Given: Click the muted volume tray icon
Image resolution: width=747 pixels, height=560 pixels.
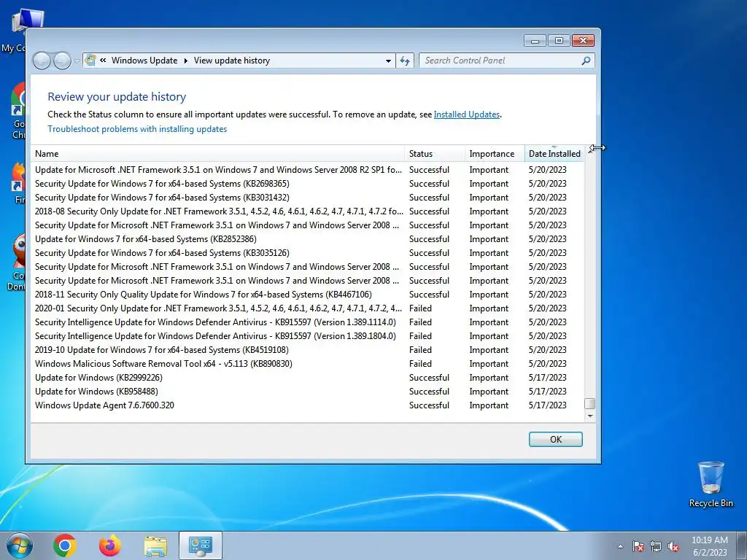Looking at the screenshot, I should [673, 546].
